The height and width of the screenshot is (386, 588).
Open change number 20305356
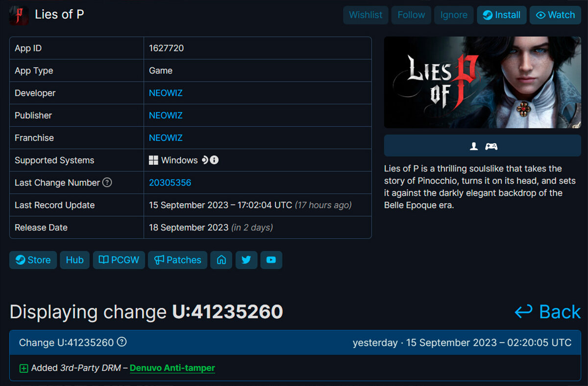170,183
